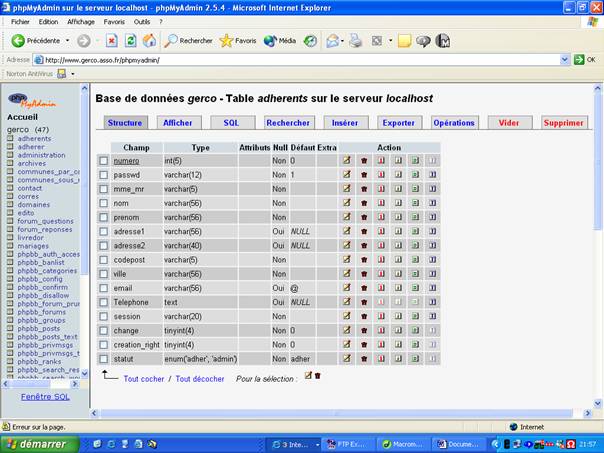Select the statut row checkbox

103,358
